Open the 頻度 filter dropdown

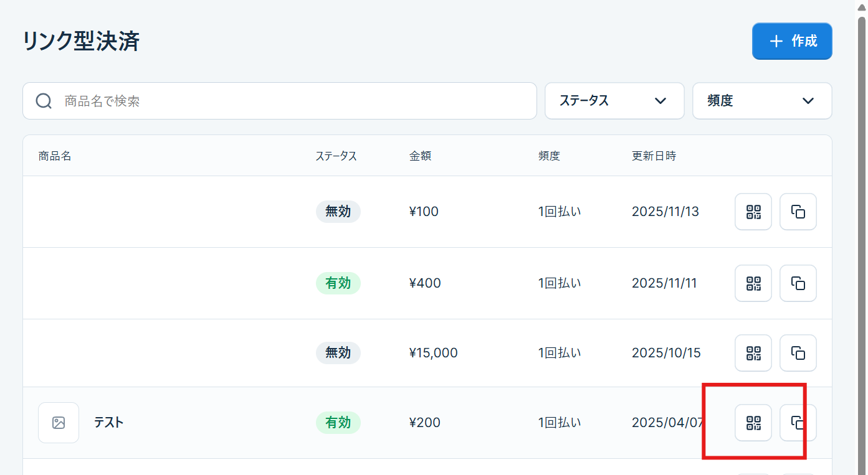click(x=761, y=101)
